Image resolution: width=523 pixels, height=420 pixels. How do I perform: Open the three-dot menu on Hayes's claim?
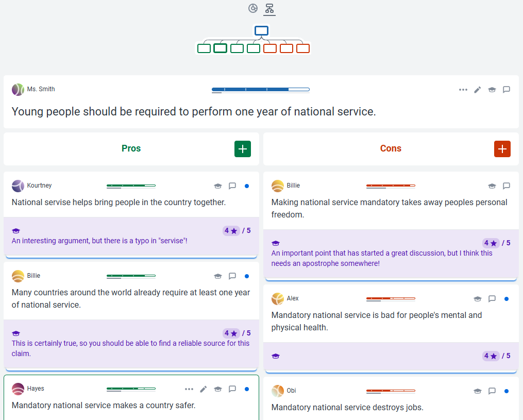click(x=189, y=389)
